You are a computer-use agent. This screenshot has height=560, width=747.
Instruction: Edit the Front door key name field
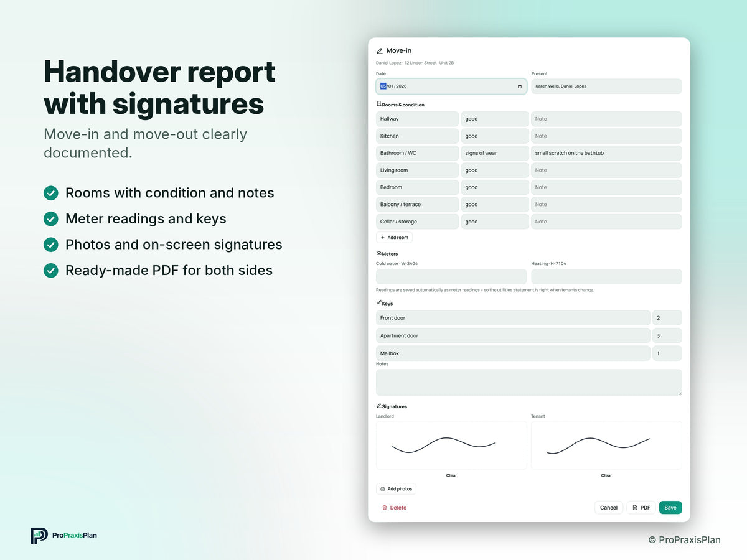(513, 318)
